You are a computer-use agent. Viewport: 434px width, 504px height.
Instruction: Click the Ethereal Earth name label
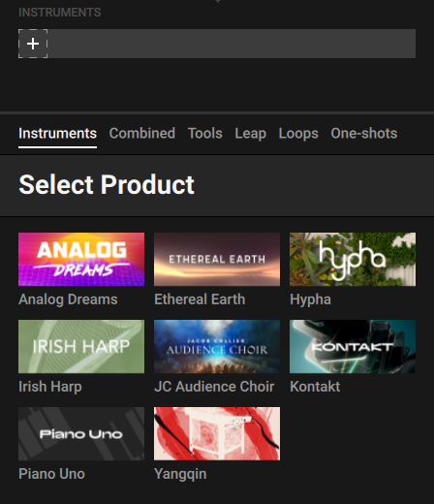200,299
